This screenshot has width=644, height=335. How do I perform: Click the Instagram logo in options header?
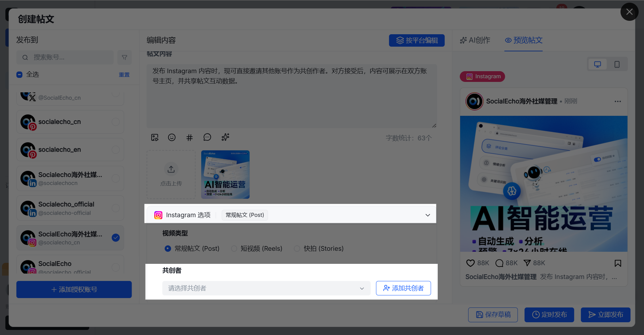pos(158,215)
